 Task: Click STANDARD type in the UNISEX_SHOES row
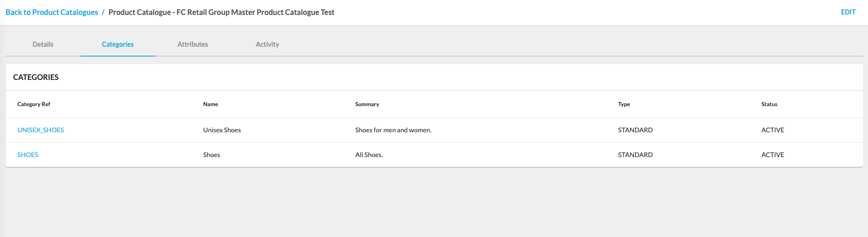(635, 130)
